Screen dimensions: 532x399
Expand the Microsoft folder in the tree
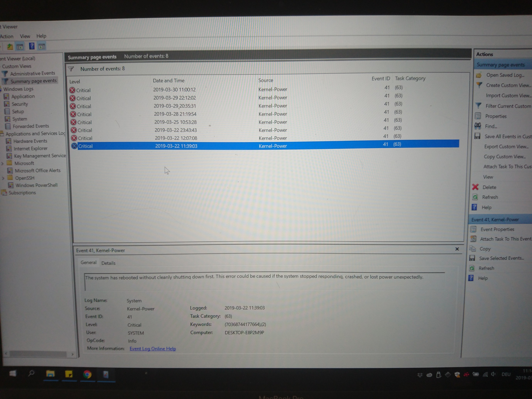click(2, 163)
